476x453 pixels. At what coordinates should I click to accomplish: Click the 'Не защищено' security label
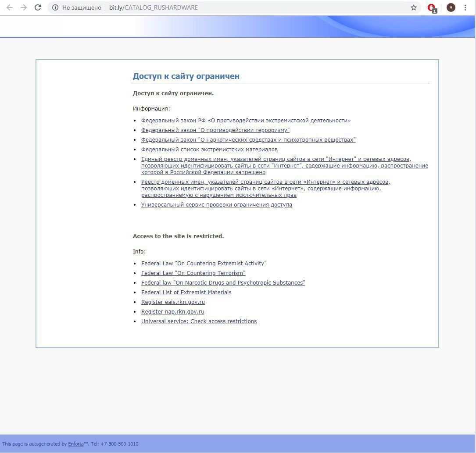coord(82,7)
